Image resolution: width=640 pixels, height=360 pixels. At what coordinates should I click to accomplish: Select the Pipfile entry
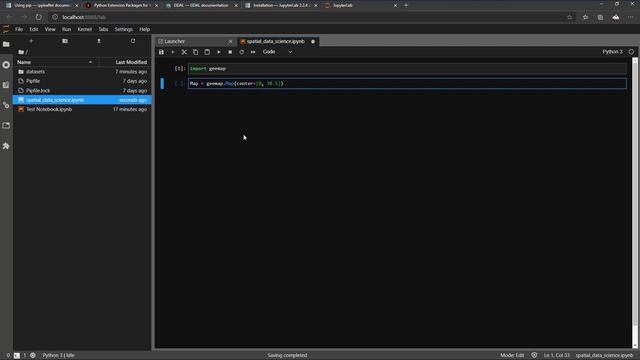(x=82, y=81)
